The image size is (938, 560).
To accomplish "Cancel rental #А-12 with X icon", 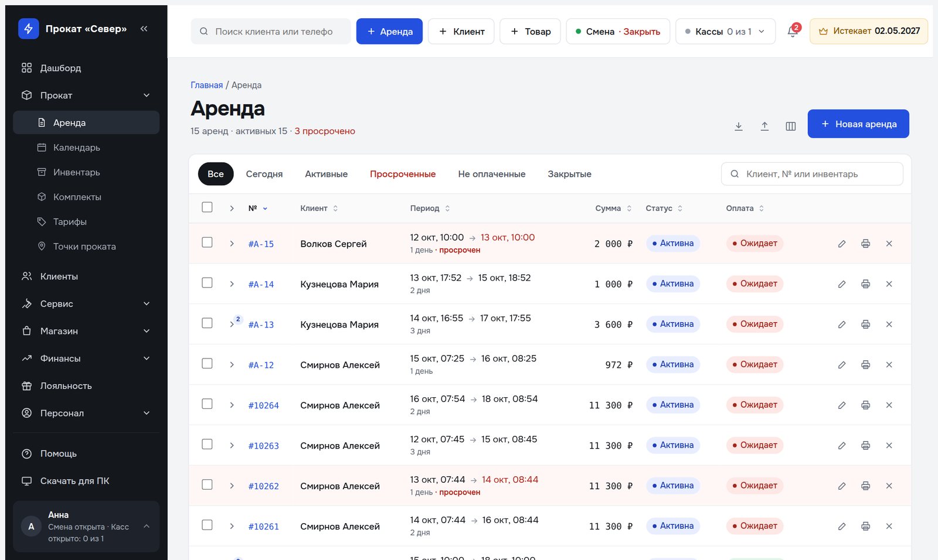I will 889,365.
